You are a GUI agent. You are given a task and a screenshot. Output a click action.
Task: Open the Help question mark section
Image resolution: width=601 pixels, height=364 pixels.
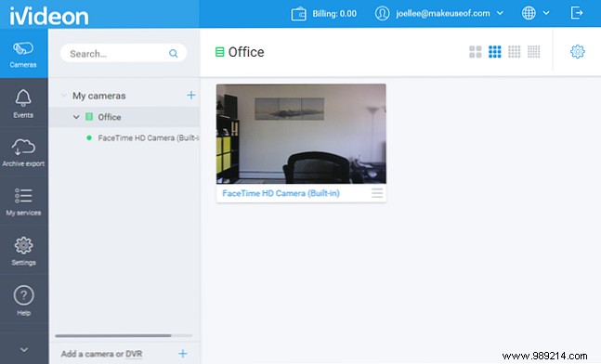[23, 301]
